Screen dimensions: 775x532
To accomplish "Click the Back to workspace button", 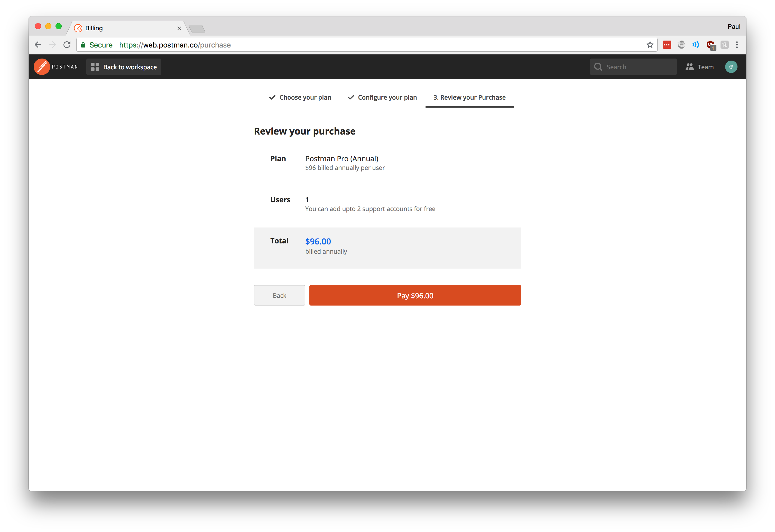I will (x=124, y=67).
